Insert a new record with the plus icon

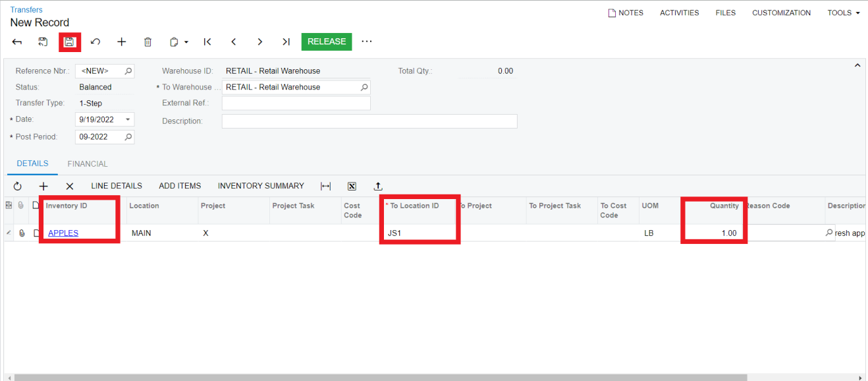122,42
